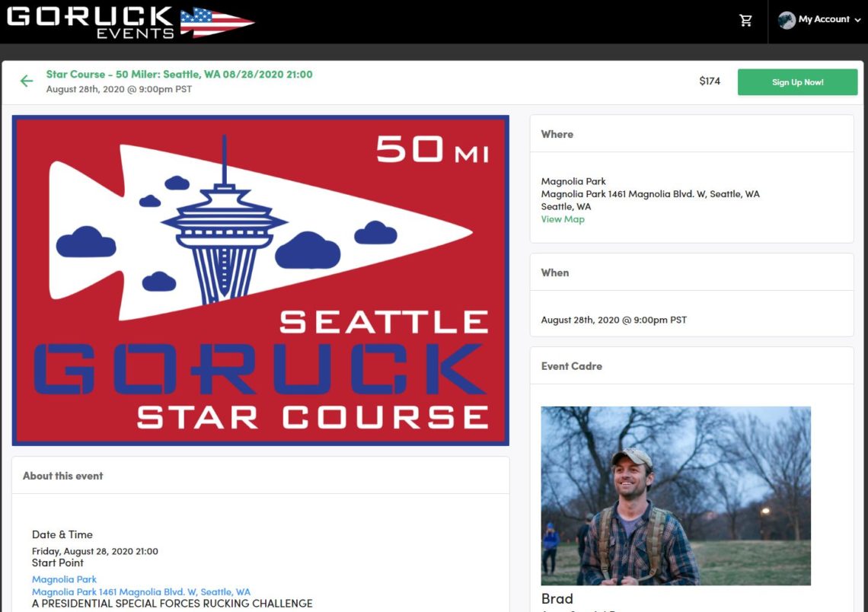Viewport: 868px width, 612px height.
Task: Click the Start Point label
Action: point(58,563)
